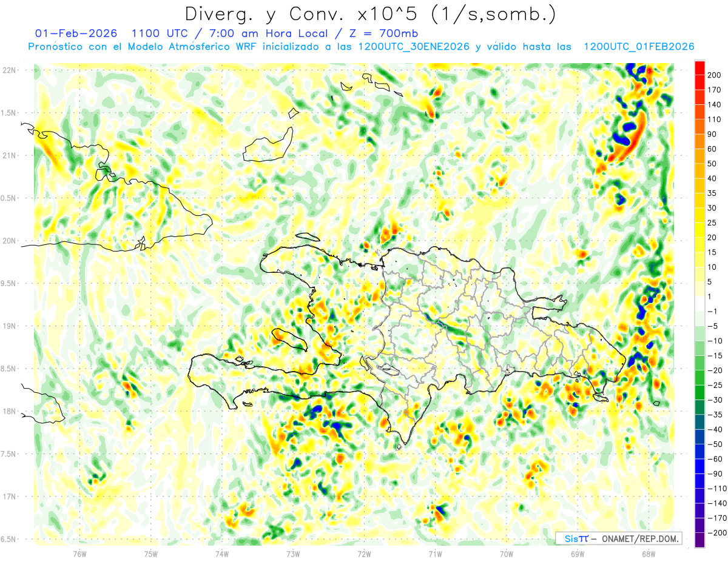Click the 'SisTT – ONAMET/REP.DOM.' credit box
Image resolution: width=728 pixels, height=562 pixels.
[618, 538]
